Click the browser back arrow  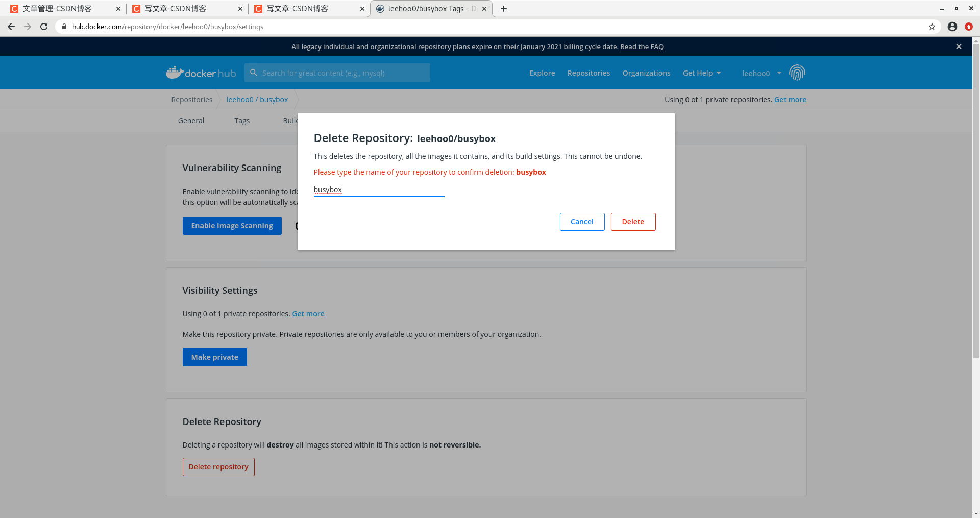click(x=11, y=27)
